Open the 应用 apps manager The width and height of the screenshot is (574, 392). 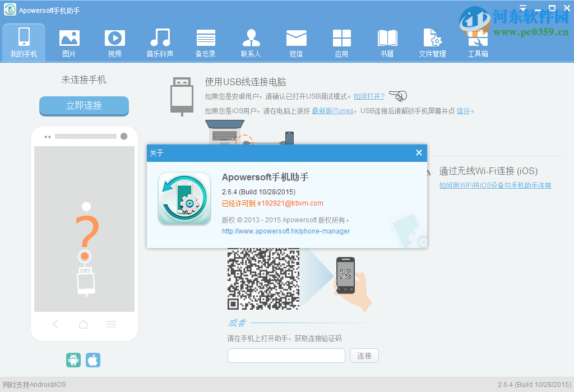coord(341,42)
